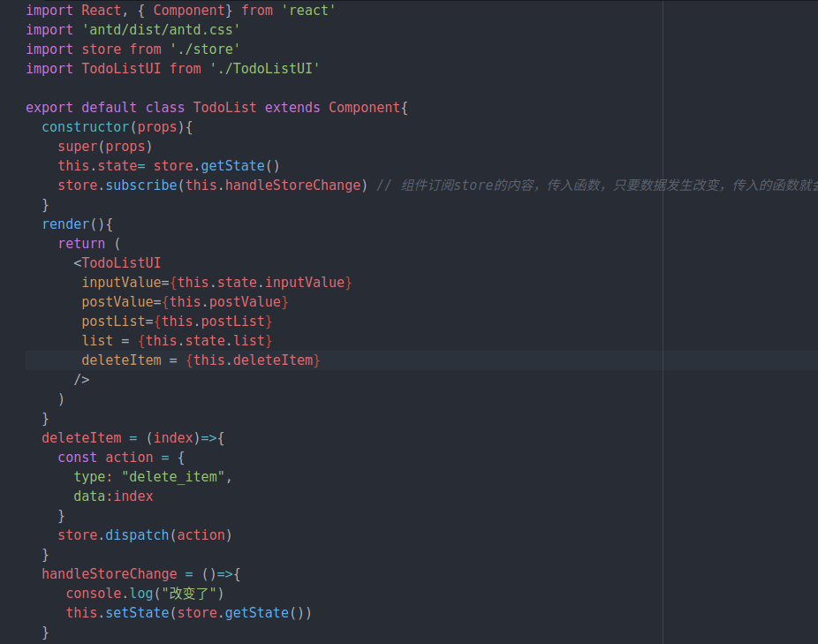Click the super(props) call
Viewport: 818px width, 644px height.
(x=105, y=147)
